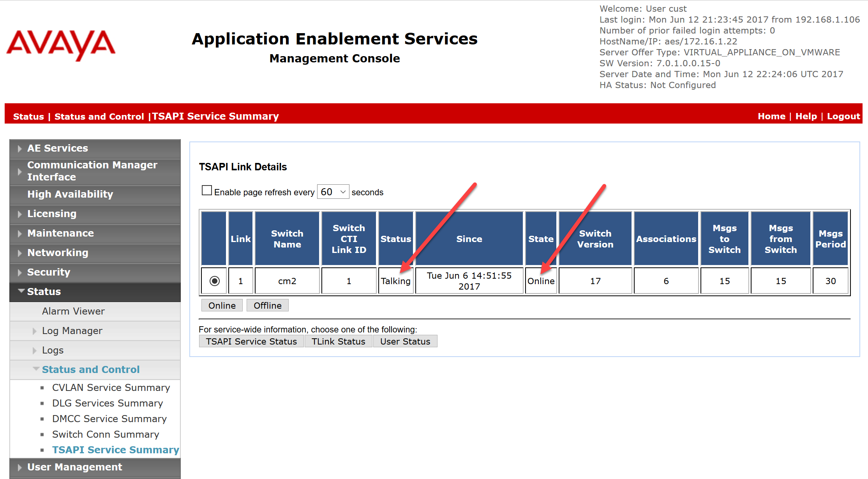Collapse the Status and Control arrow

(36, 369)
